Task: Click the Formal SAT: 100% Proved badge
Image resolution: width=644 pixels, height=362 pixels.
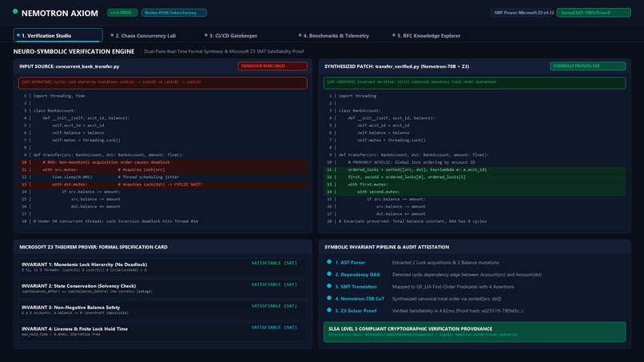Action: pyautogui.click(x=594, y=13)
